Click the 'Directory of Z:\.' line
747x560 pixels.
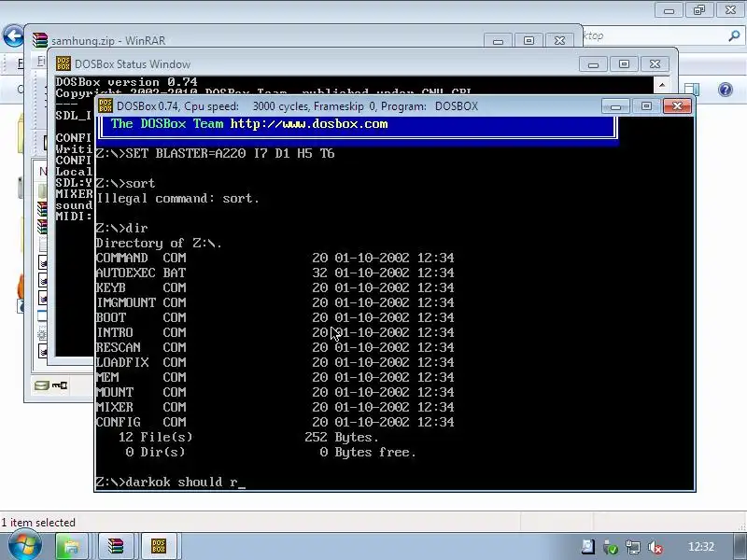click(x=159, y=243)
